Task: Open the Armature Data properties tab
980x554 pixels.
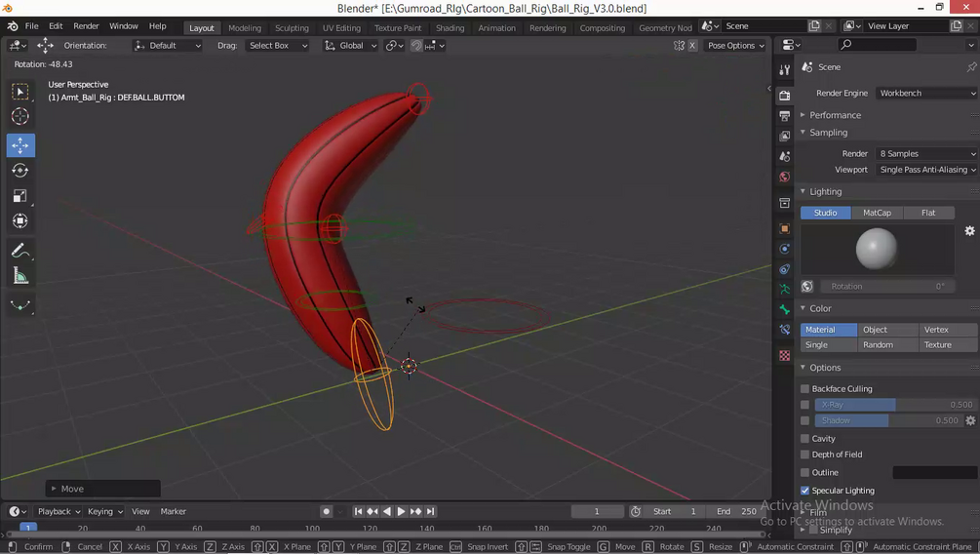Action: [x=784, y=290]
